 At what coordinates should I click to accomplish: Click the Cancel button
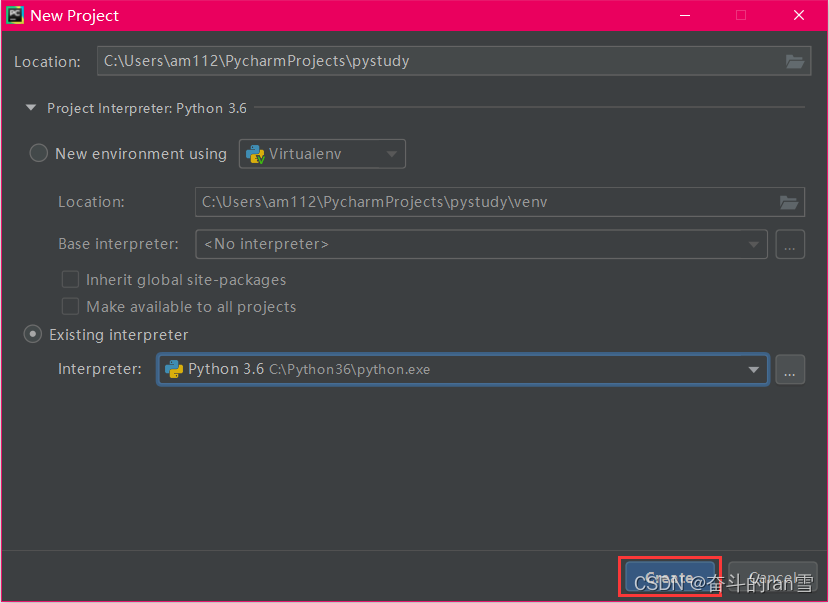(772, 577)
